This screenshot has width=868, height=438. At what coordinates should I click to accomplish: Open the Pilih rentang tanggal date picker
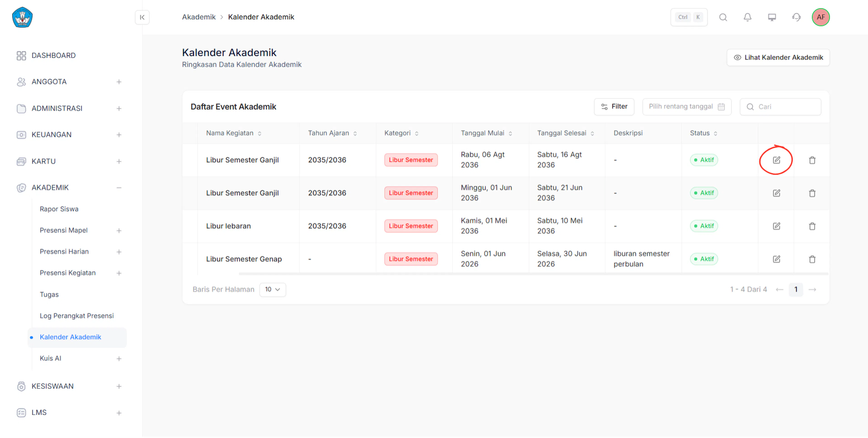(687, 107)
